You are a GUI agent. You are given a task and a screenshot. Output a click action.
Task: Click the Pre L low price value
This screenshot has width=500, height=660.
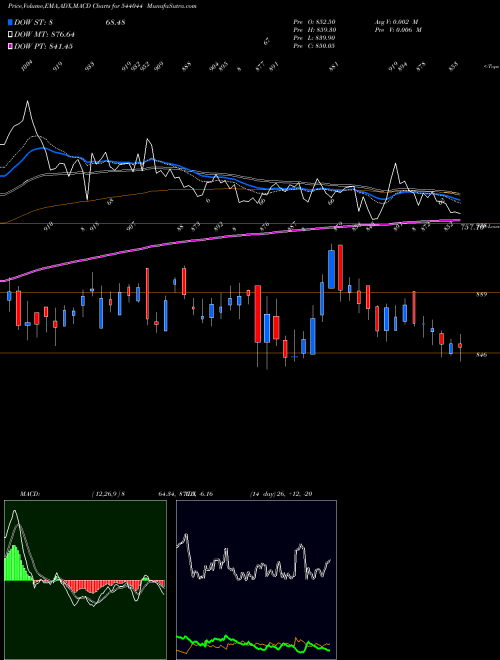[314, 38]
